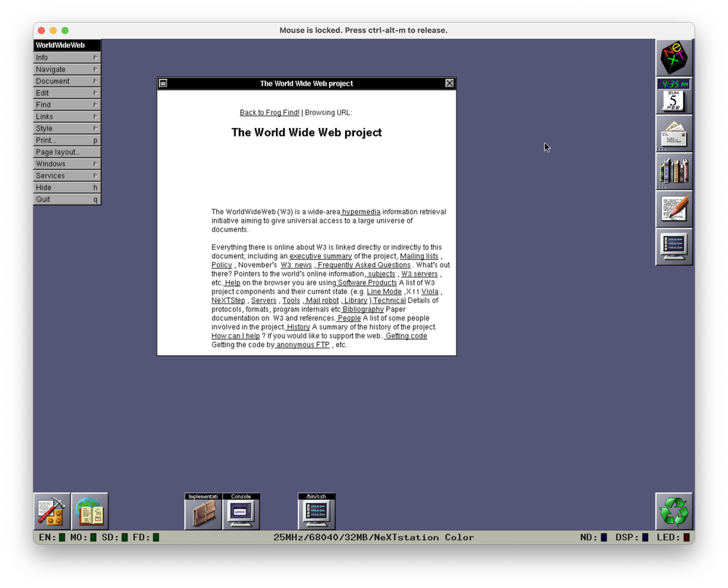Open the Recycler bin icon
This screenshot has height=588, width=728.
click(x=673, y=512)
